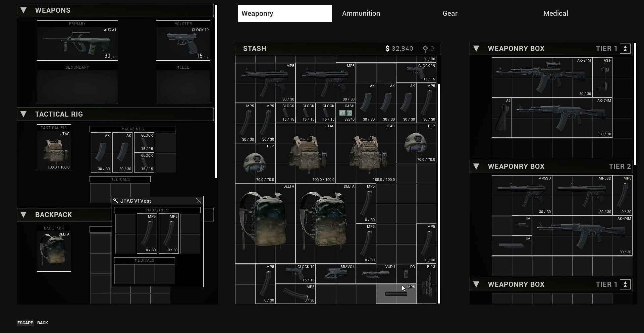Select the A3 F stock in Weaponry Box

(602, 77)
